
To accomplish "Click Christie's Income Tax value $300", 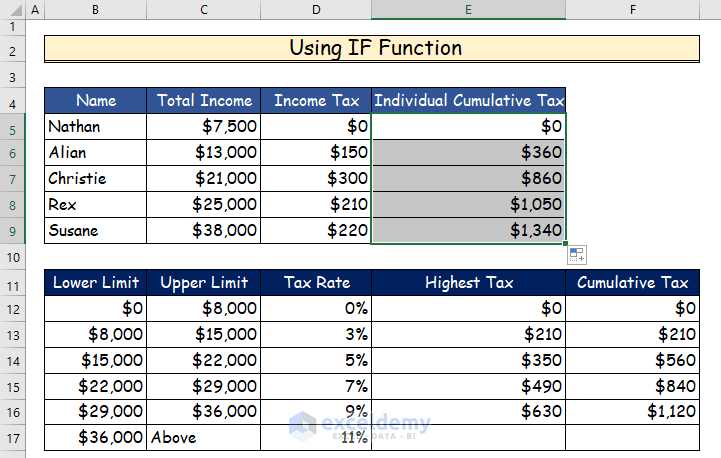I will [x=315, y=179].
